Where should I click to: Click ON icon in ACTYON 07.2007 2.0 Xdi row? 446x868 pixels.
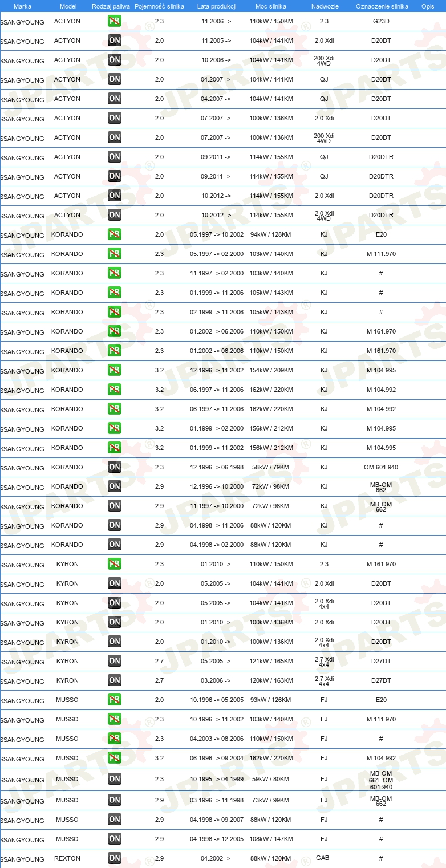[115, 118]
